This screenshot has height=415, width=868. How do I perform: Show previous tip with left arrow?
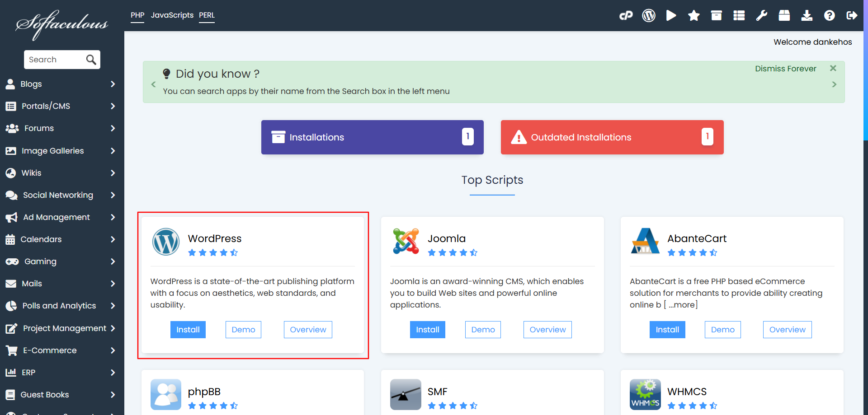154,84
